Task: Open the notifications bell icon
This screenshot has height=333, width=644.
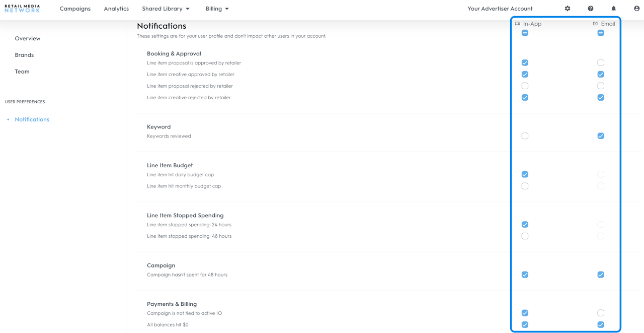Action: pyautogui.click(x=614, y=9)
